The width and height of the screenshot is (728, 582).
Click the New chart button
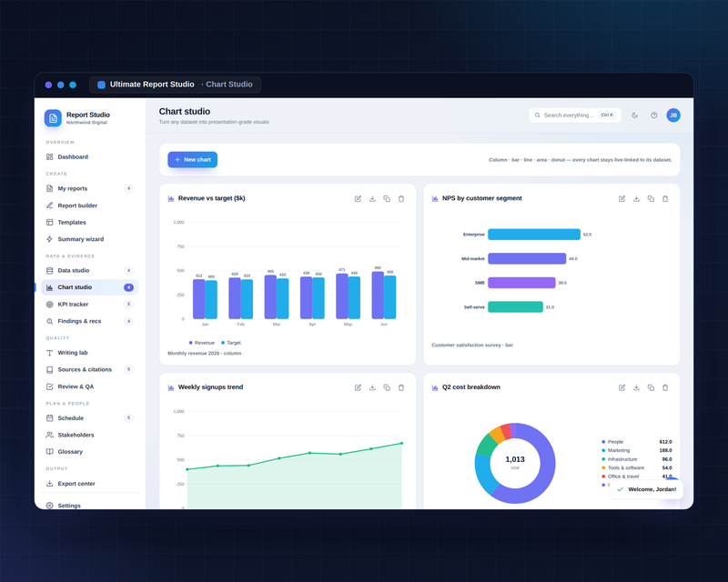[x=193, y=160]
